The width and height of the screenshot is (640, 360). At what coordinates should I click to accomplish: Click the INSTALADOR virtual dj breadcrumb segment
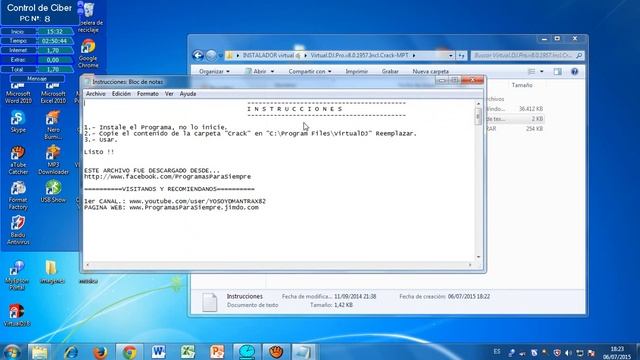coord(271,55)
